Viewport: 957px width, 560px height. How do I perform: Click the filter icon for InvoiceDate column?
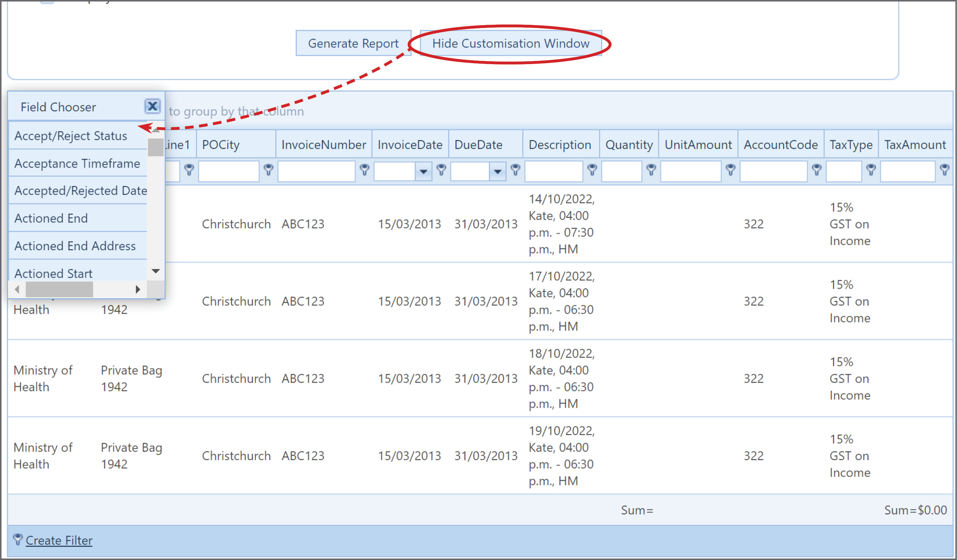tap(441, 170)
